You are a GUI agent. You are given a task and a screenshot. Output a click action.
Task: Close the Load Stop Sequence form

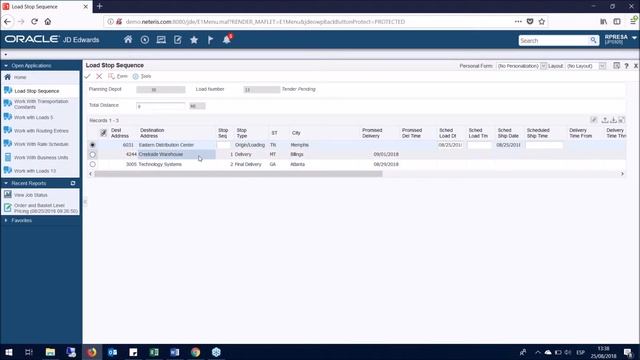[636, 66]
